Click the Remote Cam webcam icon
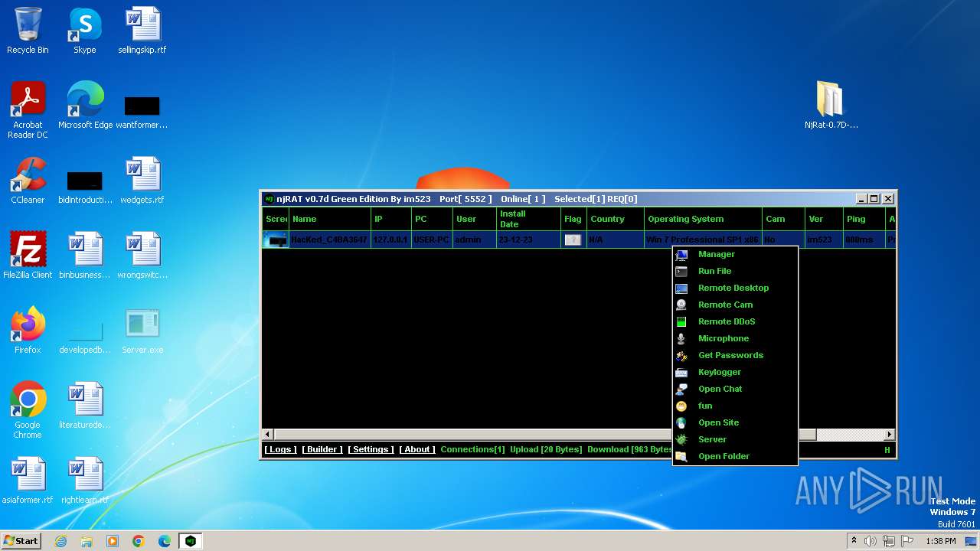This screenshot has width=980, height=551. click(681, 305)
